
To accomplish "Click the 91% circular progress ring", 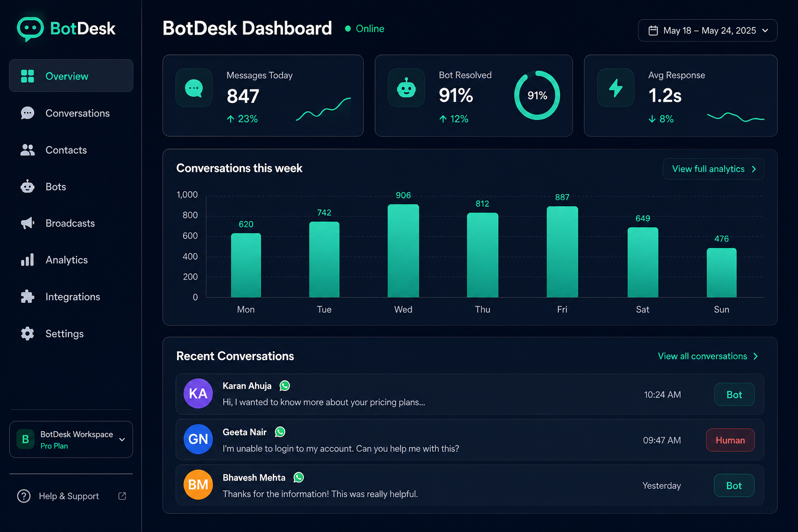I will point(537,96).
